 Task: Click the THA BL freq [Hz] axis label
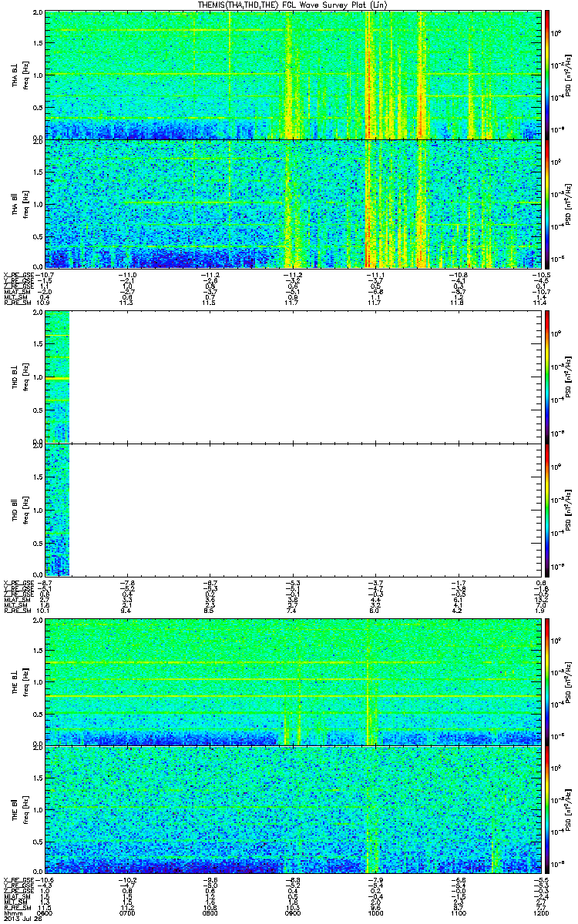tap(25, 75)
